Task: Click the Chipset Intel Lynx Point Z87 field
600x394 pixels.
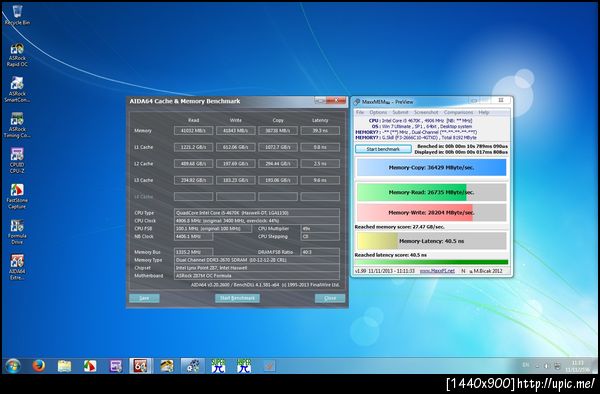Action: pyautogui.click(x=257, y=268)
